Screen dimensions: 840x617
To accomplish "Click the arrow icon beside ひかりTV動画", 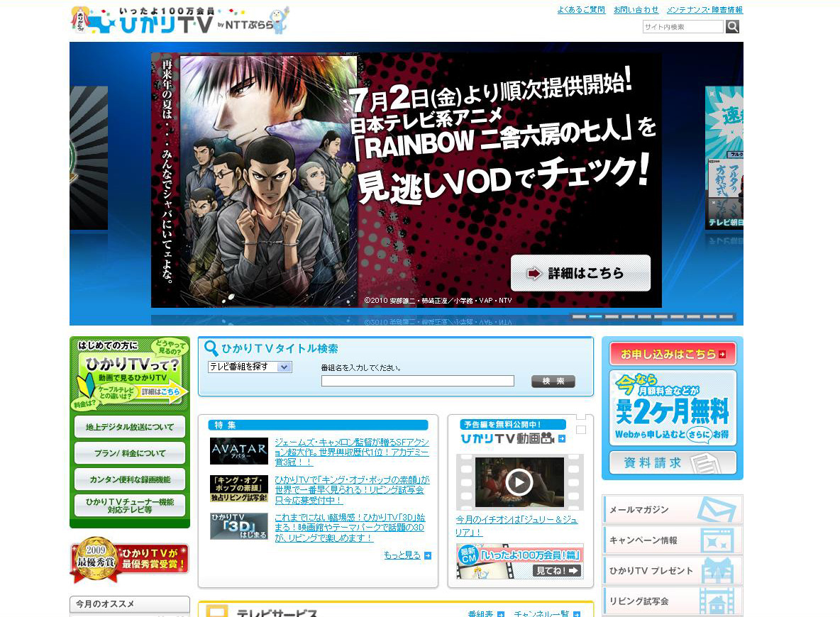I will pos(561,439).
